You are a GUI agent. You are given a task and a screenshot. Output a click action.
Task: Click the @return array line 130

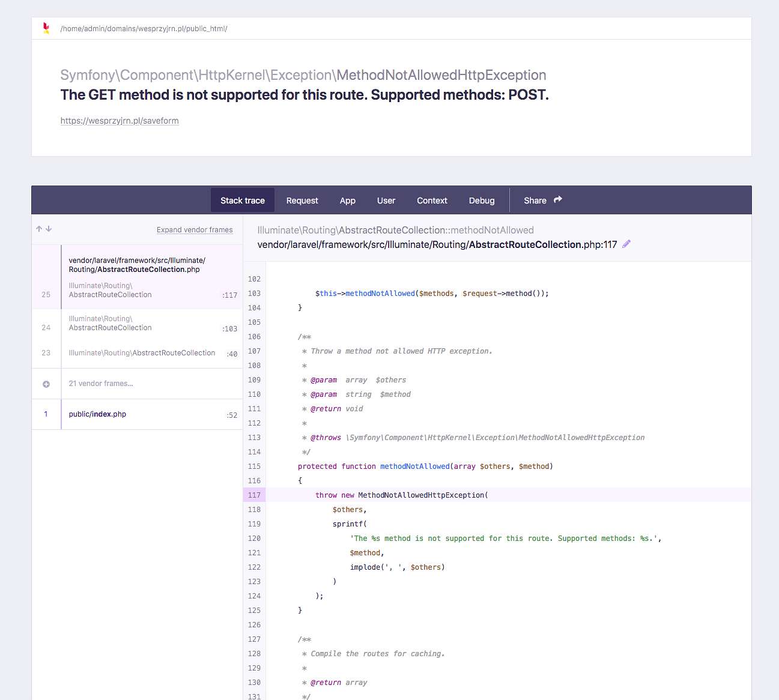pyautogui.click(x=335, y=683)
